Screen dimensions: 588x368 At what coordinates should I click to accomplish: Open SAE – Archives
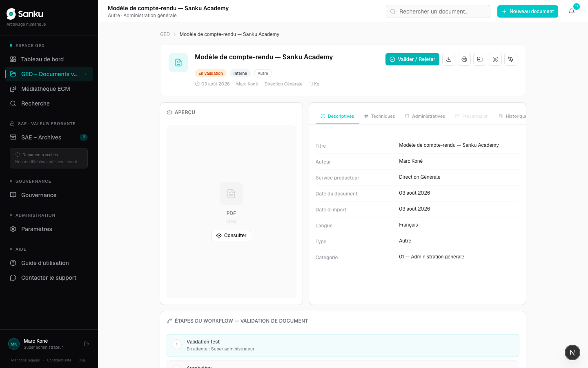tap(49, 137)
